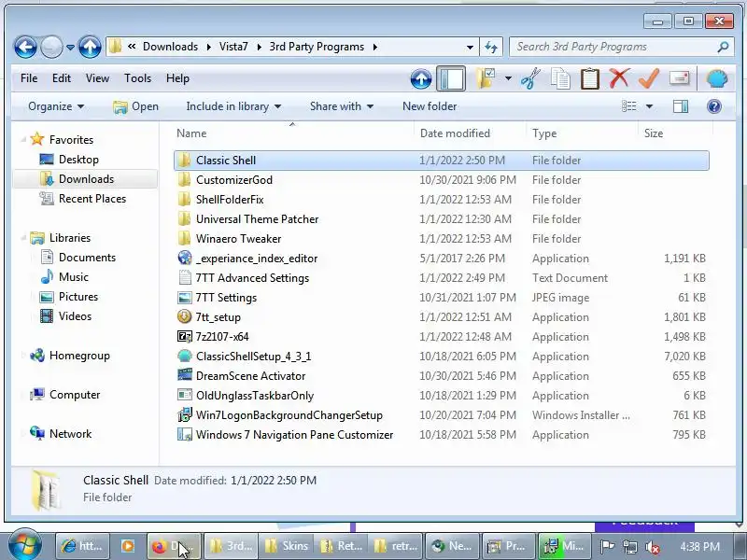Open Folder Options from the Classic Shell toolbar

[486, 78]
